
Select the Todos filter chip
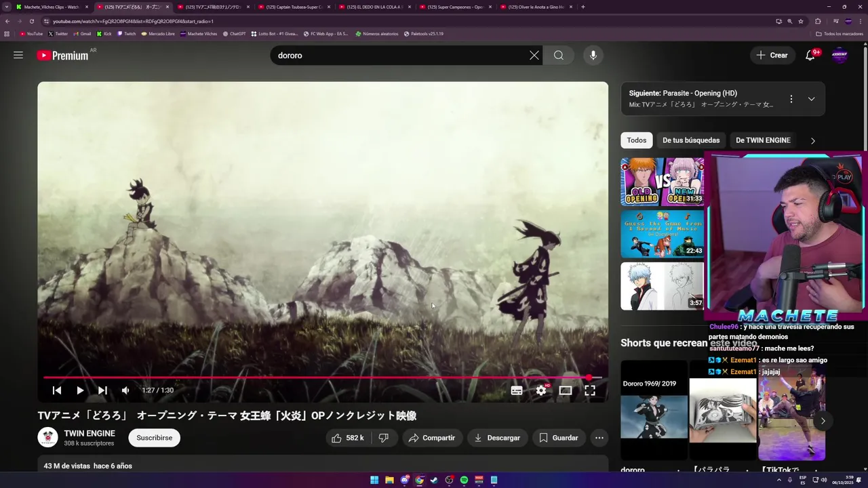point(636,140)
